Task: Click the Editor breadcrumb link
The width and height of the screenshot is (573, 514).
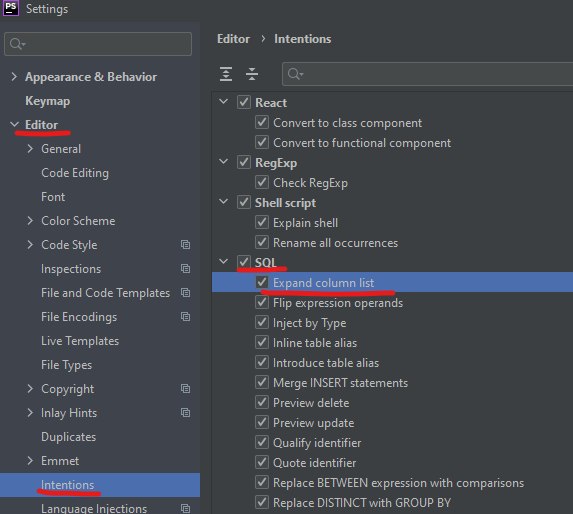Action: click(x=234, y=39)
